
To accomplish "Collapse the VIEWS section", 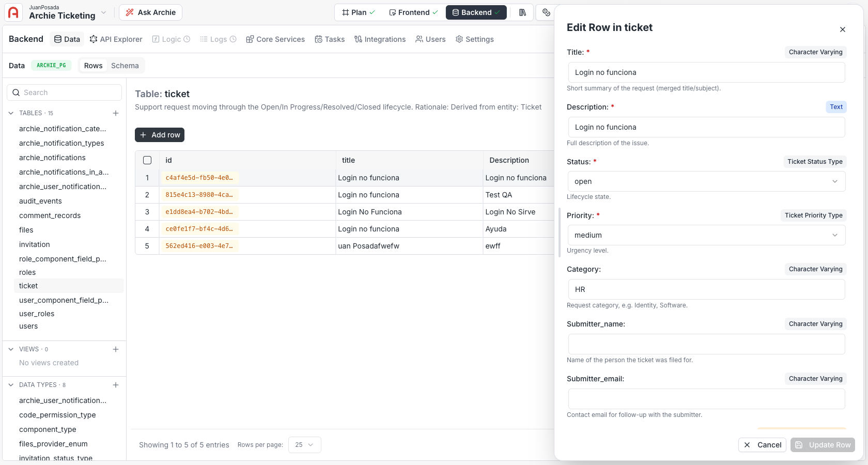I will point(11,349).
